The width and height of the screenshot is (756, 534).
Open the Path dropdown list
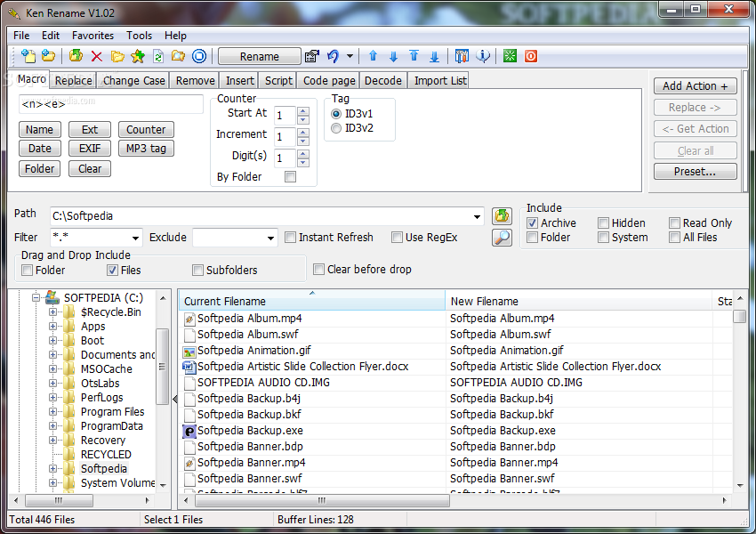tap(477, 216)
